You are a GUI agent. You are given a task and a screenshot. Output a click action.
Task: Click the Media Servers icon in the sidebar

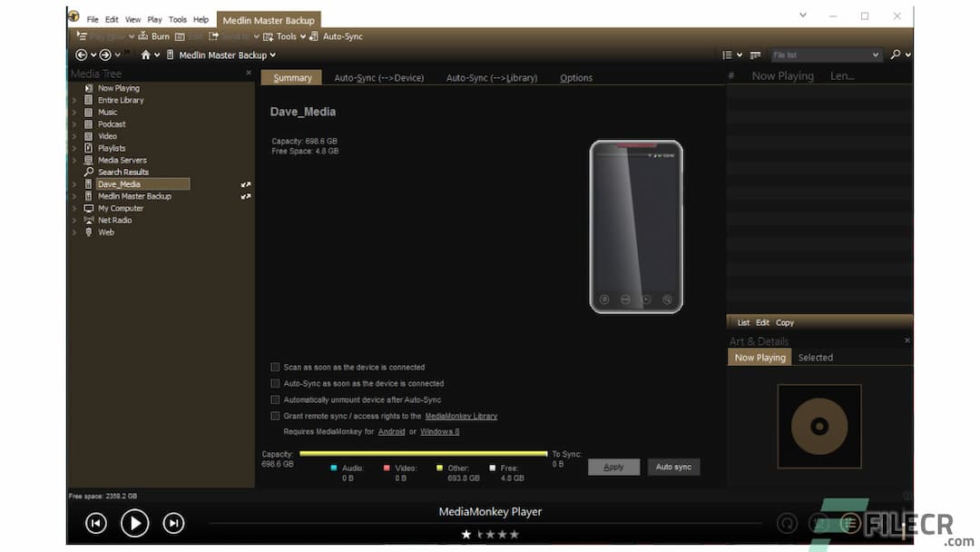point(90,160)
